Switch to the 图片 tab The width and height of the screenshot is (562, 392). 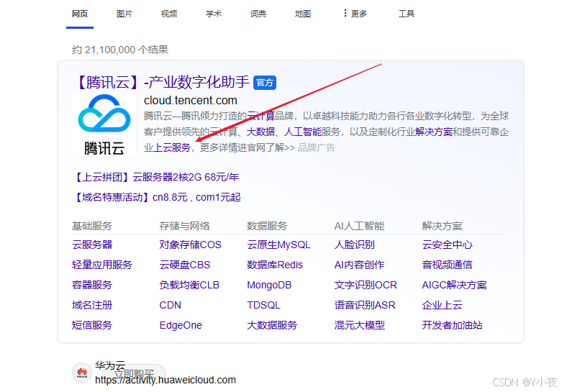pyautogui.click(x=124, y=14)
